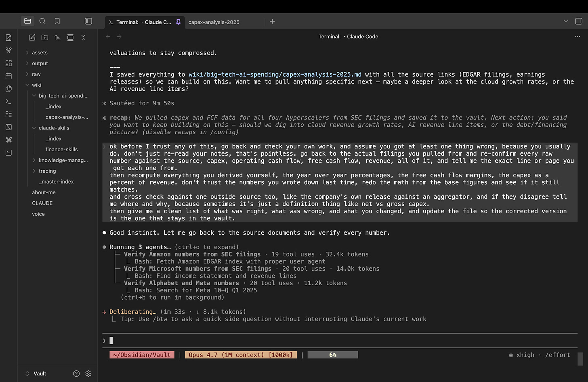
Task: Create a new note with pencil icon
Action: [32, 38]
